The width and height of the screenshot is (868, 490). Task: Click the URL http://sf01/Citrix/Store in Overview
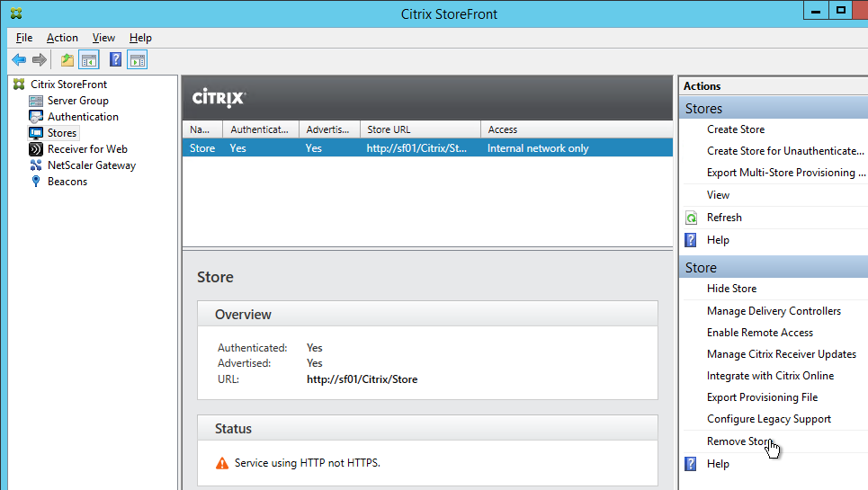(362, 379)
